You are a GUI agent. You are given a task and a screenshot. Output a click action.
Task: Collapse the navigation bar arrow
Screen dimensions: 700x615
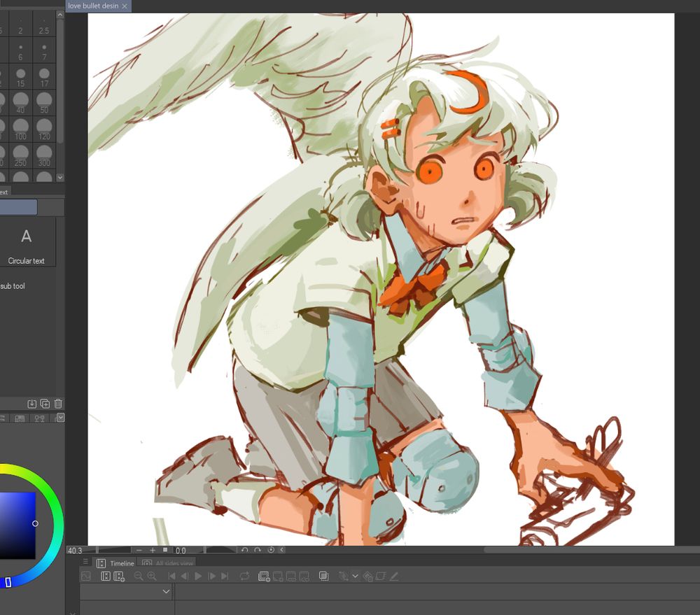click(x=281, y=550)
